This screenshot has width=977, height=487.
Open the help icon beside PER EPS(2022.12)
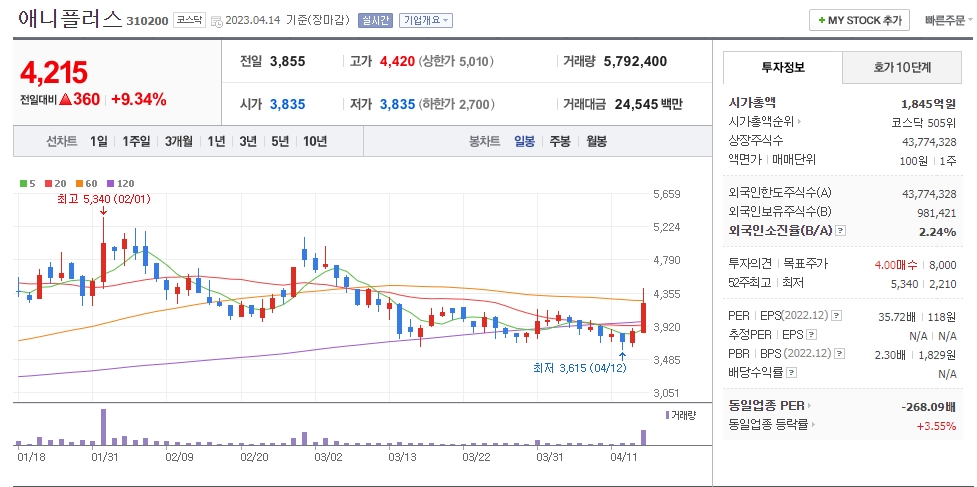(837, 316)
